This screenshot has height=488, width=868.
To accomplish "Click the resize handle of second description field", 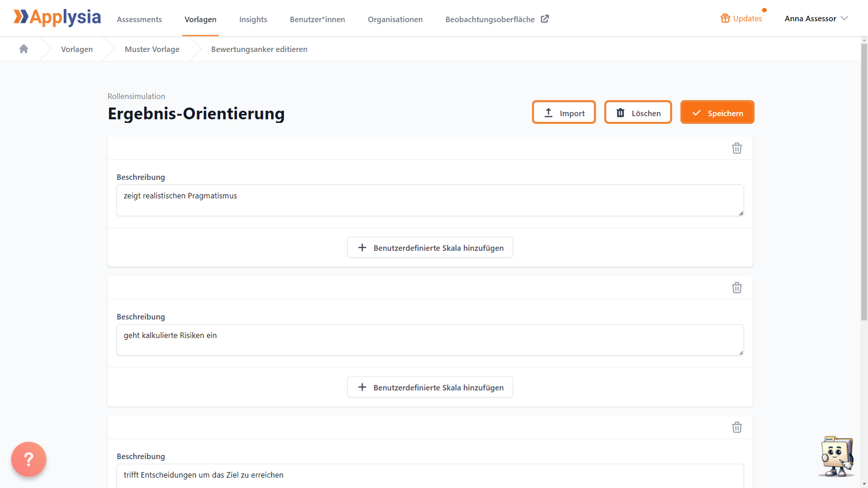I will tap(741, 353).
